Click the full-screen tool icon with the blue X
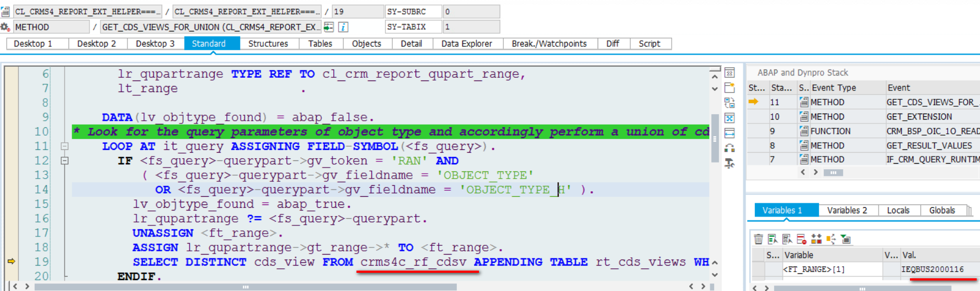980x291 pixels. [729, 118]
